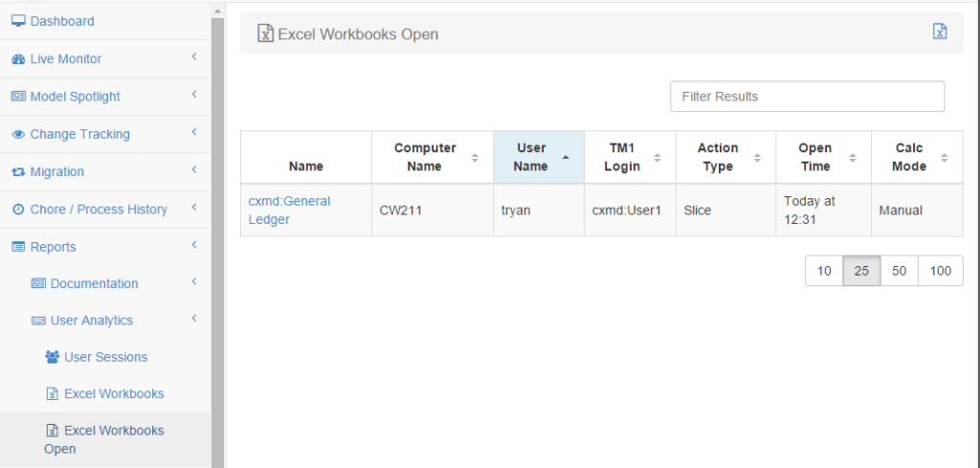Show 50 results per page
Image resolution: width=980 pixels, height=468 pixels.
(x=899, y=271)
